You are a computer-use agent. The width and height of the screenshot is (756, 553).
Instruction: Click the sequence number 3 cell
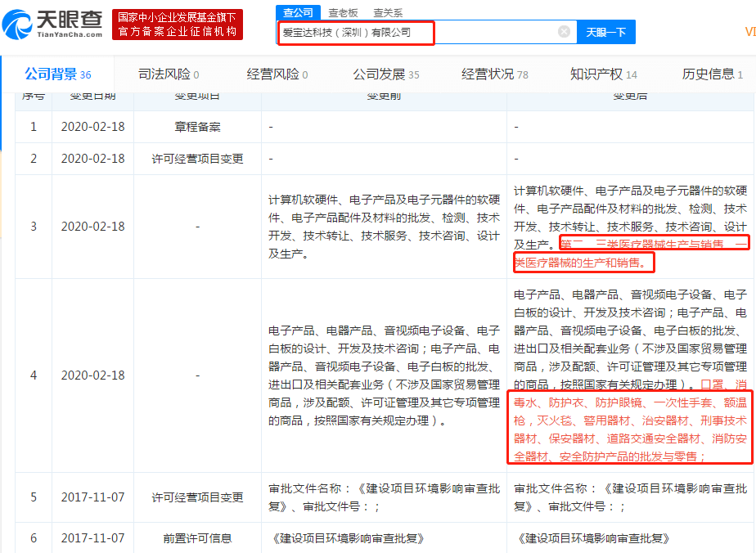(x=34, y=227)
